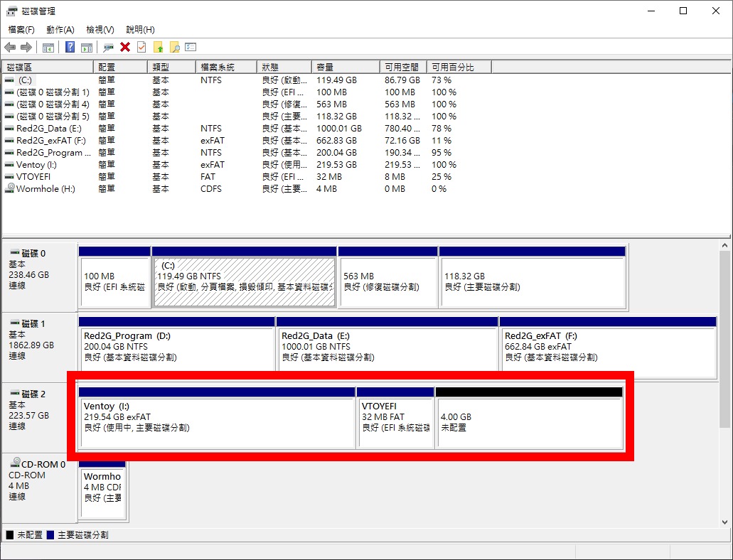733x560 pixels.
Task: Click the forward arrow toolbar icon
Action: (x=26, y=48)
